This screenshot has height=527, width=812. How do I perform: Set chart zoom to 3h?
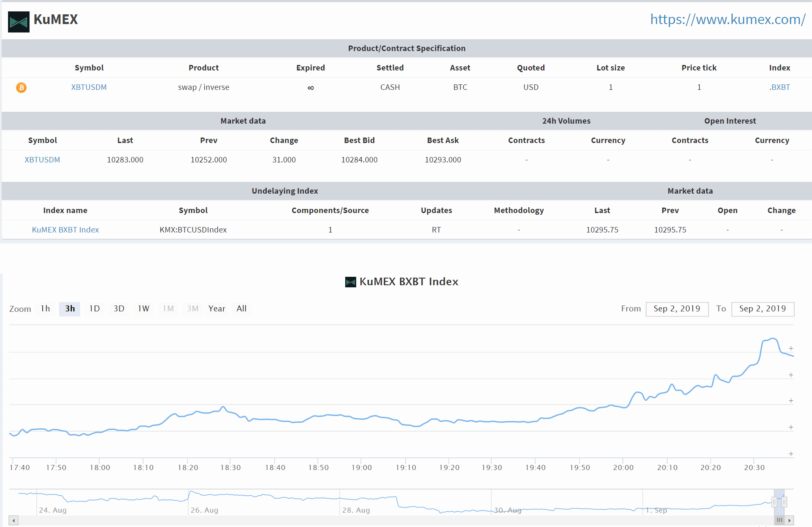70,309
